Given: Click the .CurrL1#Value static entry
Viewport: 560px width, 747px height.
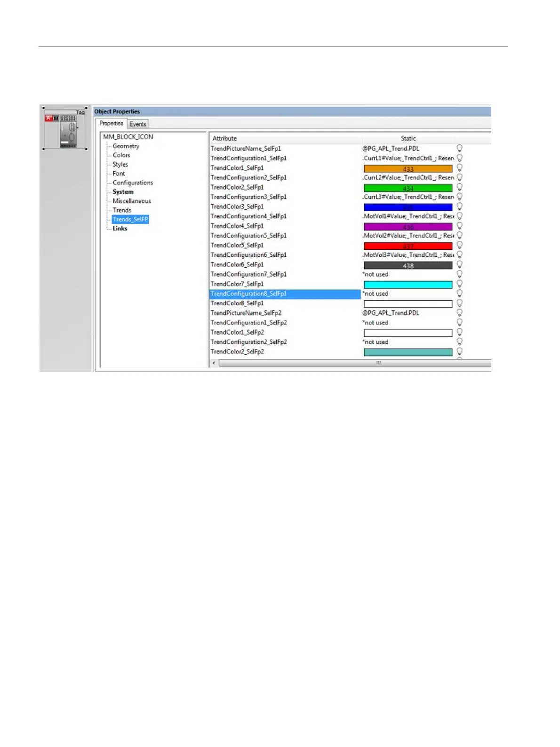Looking at the screenshot, I should (x=408, y=158).
